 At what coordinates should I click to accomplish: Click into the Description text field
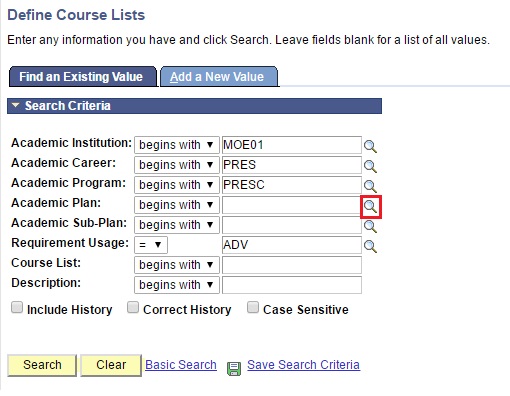292,285
